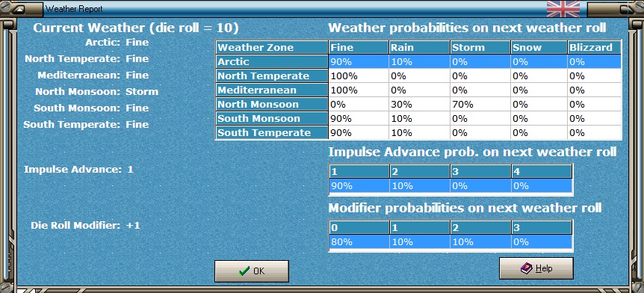
Task: Select South Temperate Rain cell showing 10%
Action: point(419,132)
